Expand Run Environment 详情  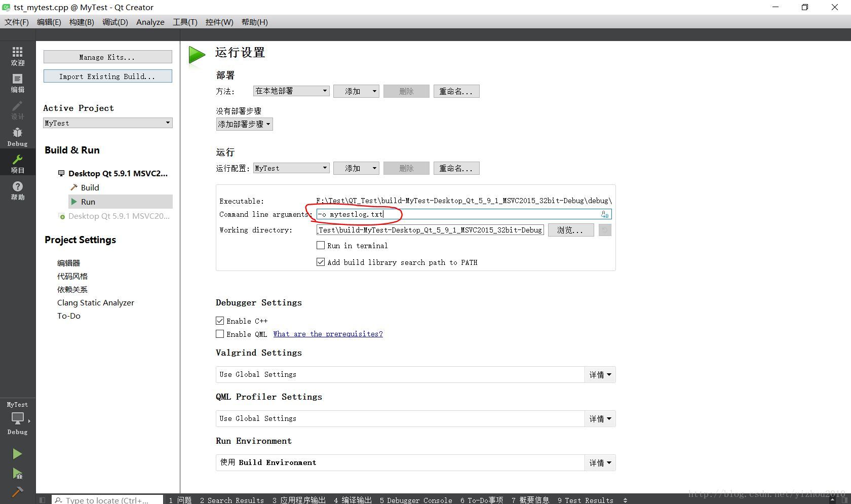(600, 463)
